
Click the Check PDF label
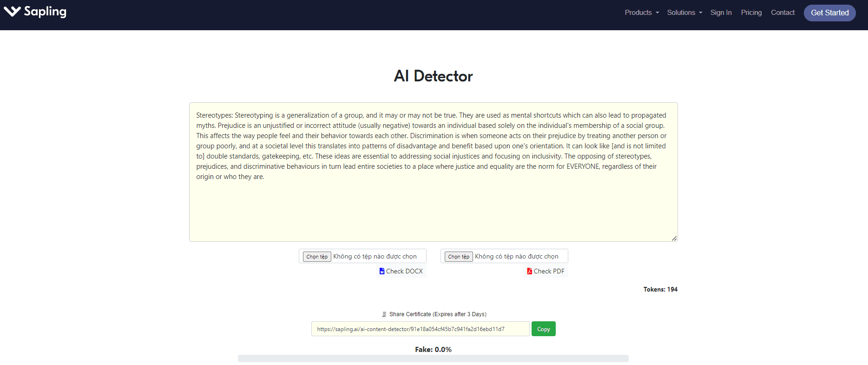pos(549,271)
